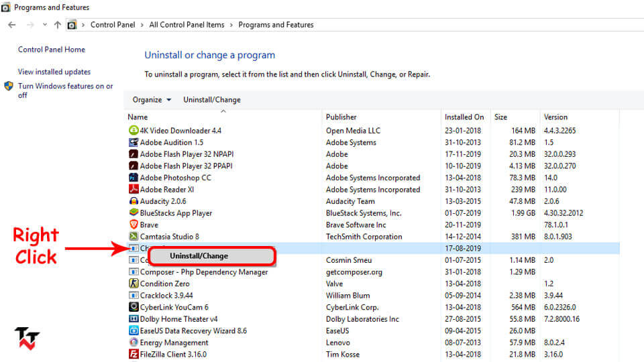Click the Audacity Team publisher cell
The image size is (644, 362).
pyautogui.click(x=350, y=201)
